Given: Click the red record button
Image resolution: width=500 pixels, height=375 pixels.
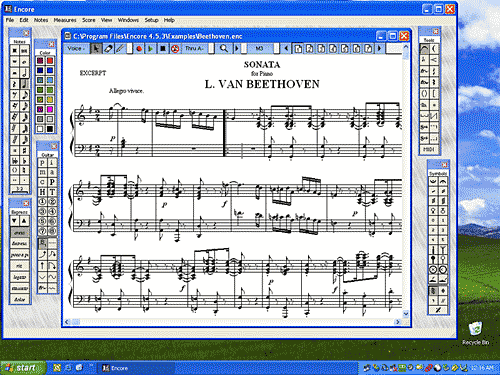Looking at the screenshot, I should (x=139, y=49).
